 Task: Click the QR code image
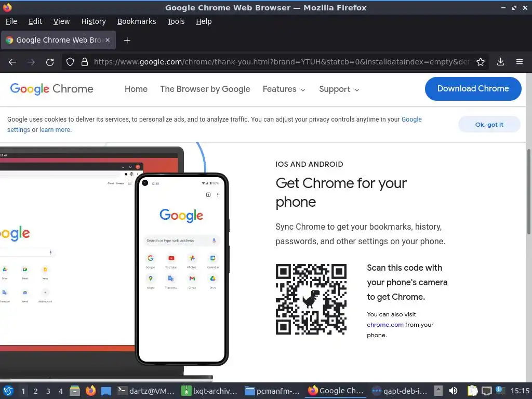tap(311, 299)
